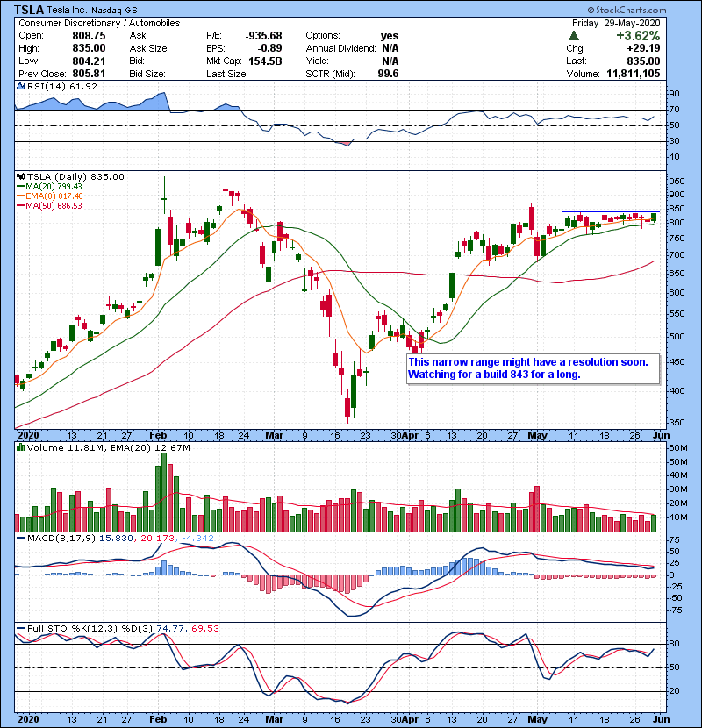Click the Bid Size label
The height and width of the screenshot is (728, 702).
point(147,74)
